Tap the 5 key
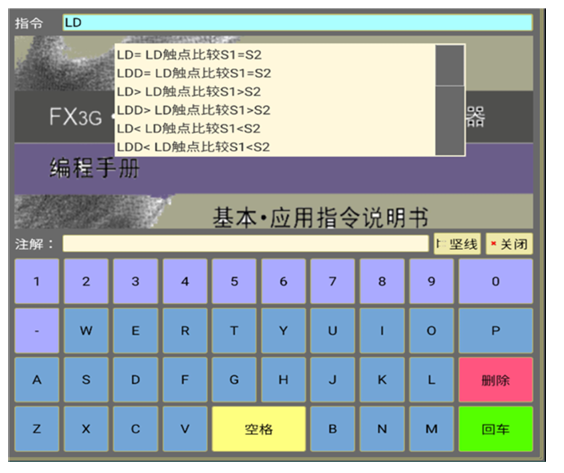 [x=234, y=281]
